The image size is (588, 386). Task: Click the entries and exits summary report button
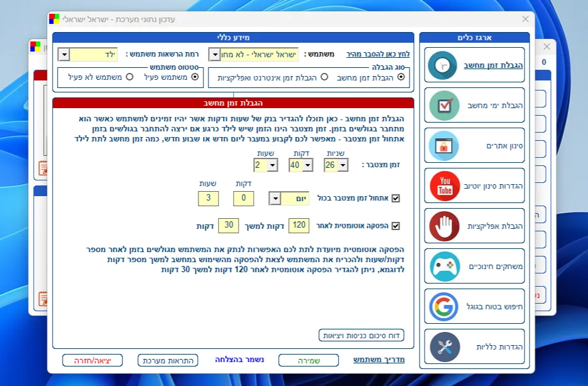click(361, 335)
